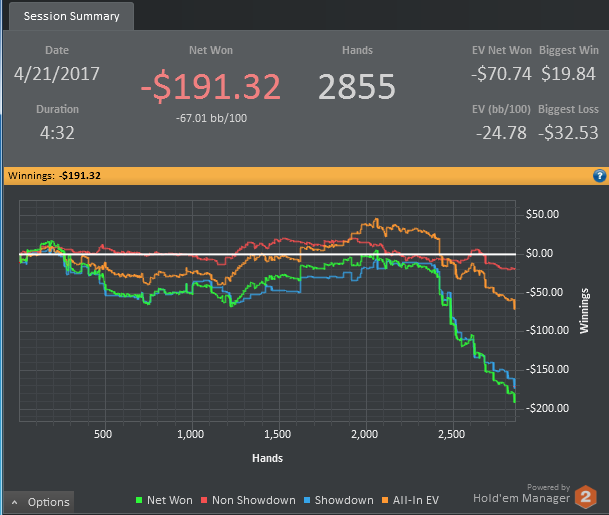This screenshot has width=609, height=515.
Task: Click the Showdown legend label
Action: [x=344, y=500]
